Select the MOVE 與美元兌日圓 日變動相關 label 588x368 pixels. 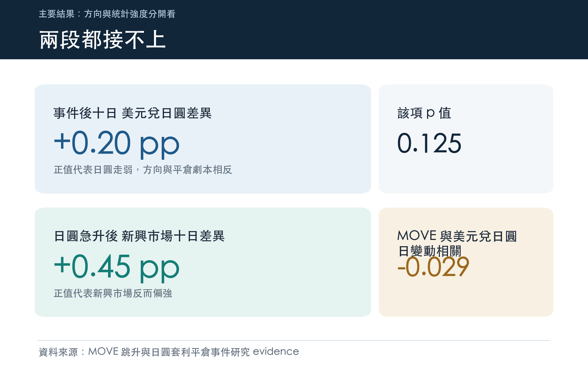[x=457, y=243]
